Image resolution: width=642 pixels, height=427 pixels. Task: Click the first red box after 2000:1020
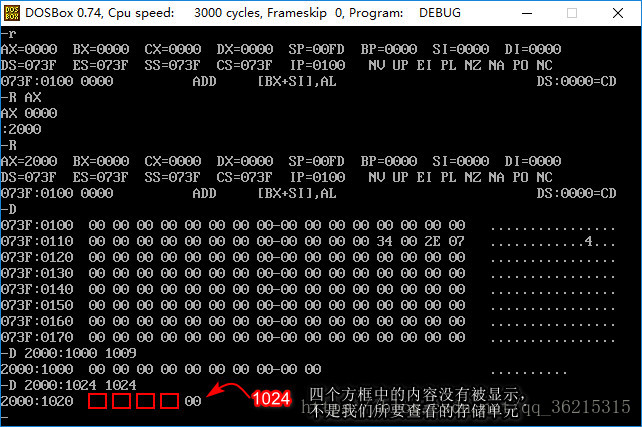(x=98, y=401)
